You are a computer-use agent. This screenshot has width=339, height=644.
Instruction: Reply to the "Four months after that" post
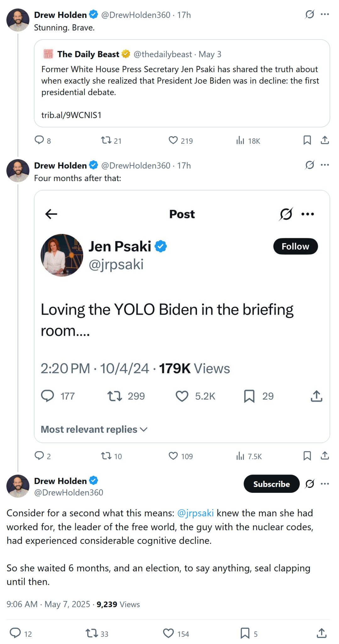(x=39, y=456)
